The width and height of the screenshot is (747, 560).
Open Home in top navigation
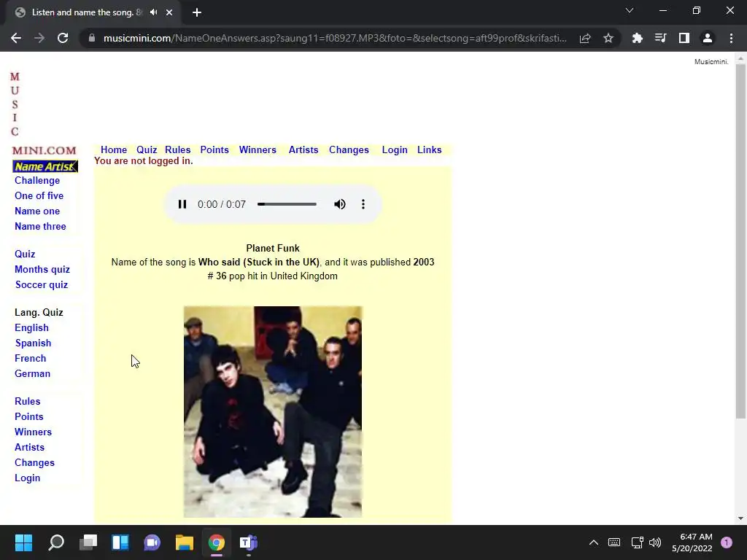[114, 149]
